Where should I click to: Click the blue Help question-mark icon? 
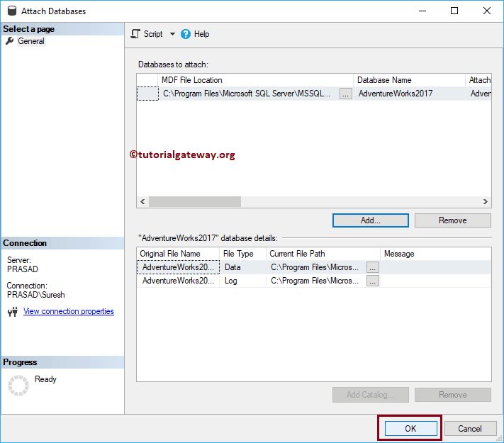[x=186, y=34]
